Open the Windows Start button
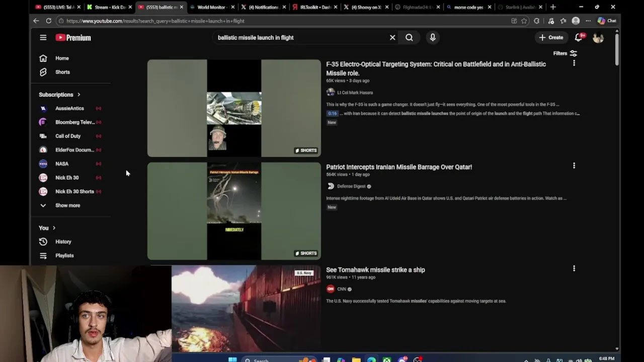Screen dimensions: 644x362 click(x=232, y=360)
